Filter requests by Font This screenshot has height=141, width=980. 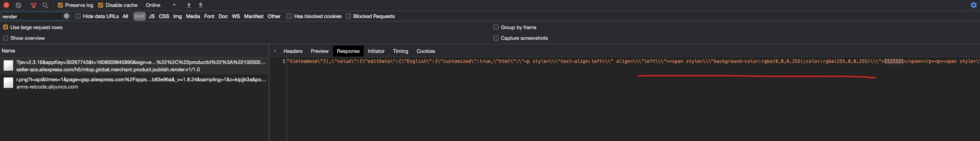pos(209,16)
